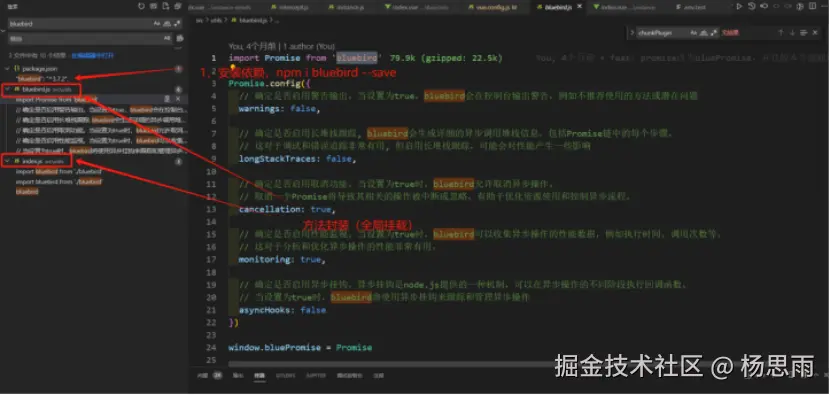Expand replace in the find widget
This screenshot has width=830, height=395.
coord(632,33)
